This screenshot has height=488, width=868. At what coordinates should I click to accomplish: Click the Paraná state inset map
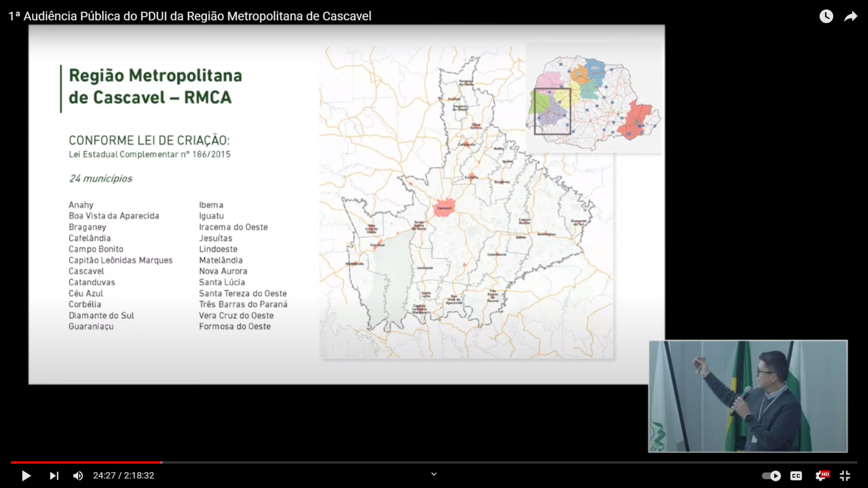593,98
